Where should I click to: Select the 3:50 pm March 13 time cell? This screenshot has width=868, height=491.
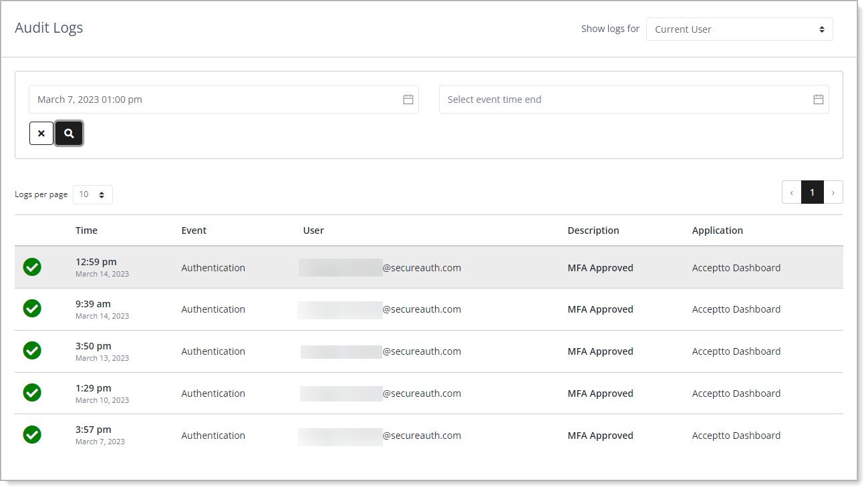[102, 351]
